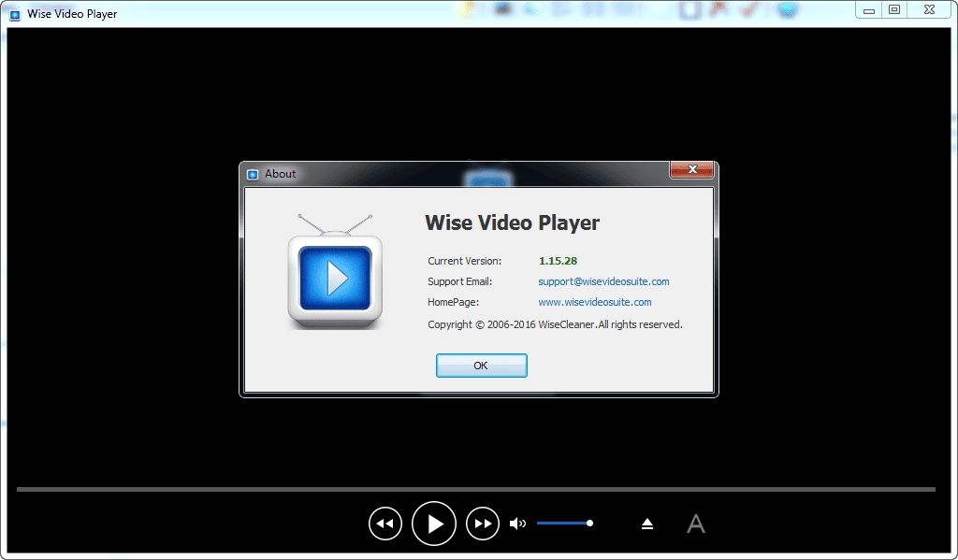Minimize the Wise Video Player window
The height and width of the screenshot is (560, 958).
869,9
